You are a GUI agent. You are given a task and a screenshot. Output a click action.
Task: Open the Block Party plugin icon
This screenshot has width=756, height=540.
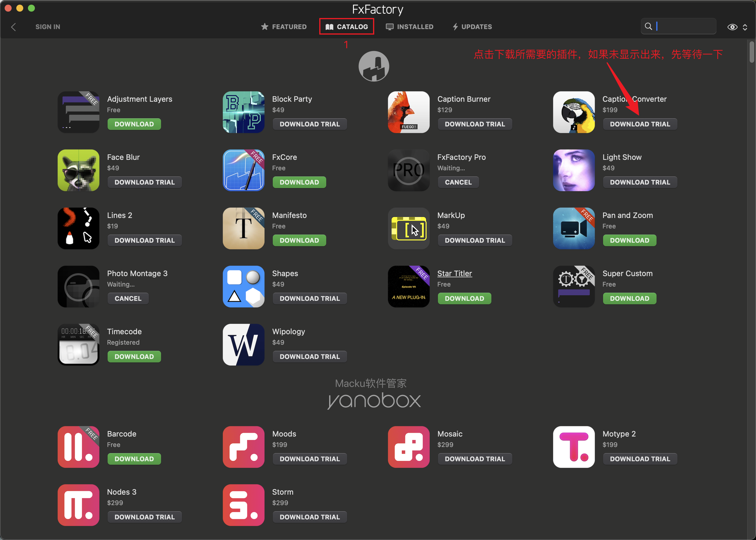click(x=243, y=112)
